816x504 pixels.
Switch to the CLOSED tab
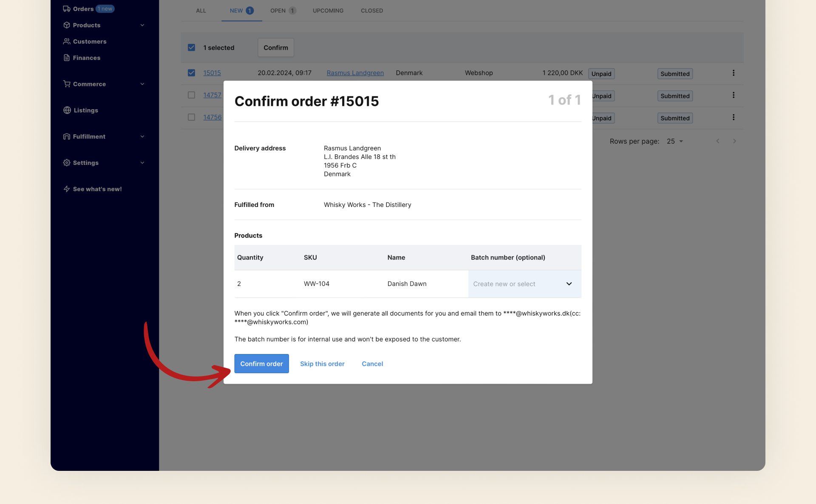(371, 10)
